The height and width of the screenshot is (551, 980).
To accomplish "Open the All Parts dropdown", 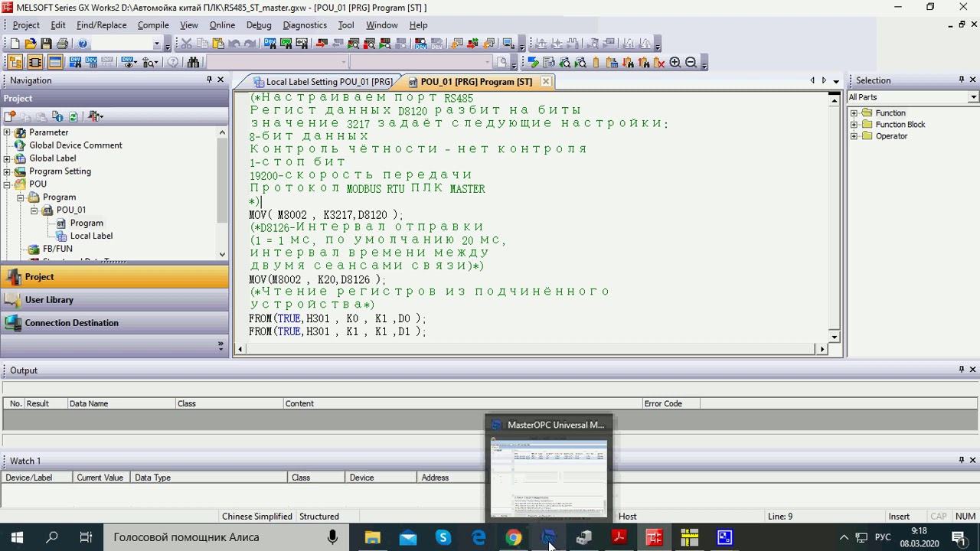I will (x=973, y=97).
